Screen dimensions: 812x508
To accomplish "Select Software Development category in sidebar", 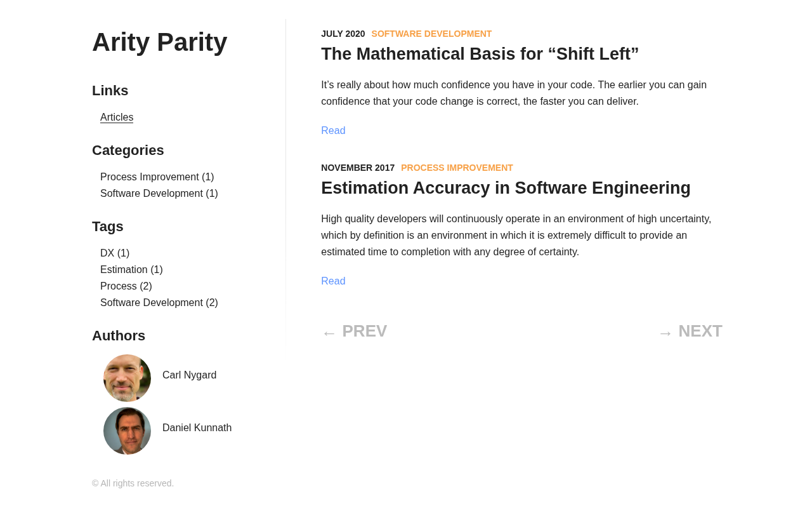I will point(159,194).
